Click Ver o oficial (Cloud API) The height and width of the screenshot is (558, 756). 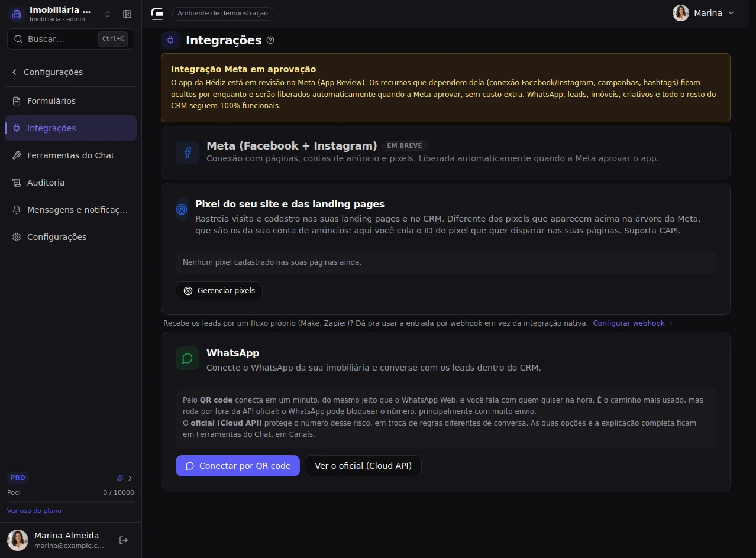pyautogui.click(x=363, y=466)
